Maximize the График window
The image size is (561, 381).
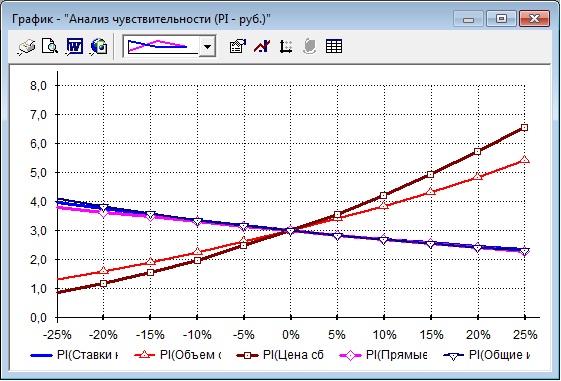[x=501, y=19]
